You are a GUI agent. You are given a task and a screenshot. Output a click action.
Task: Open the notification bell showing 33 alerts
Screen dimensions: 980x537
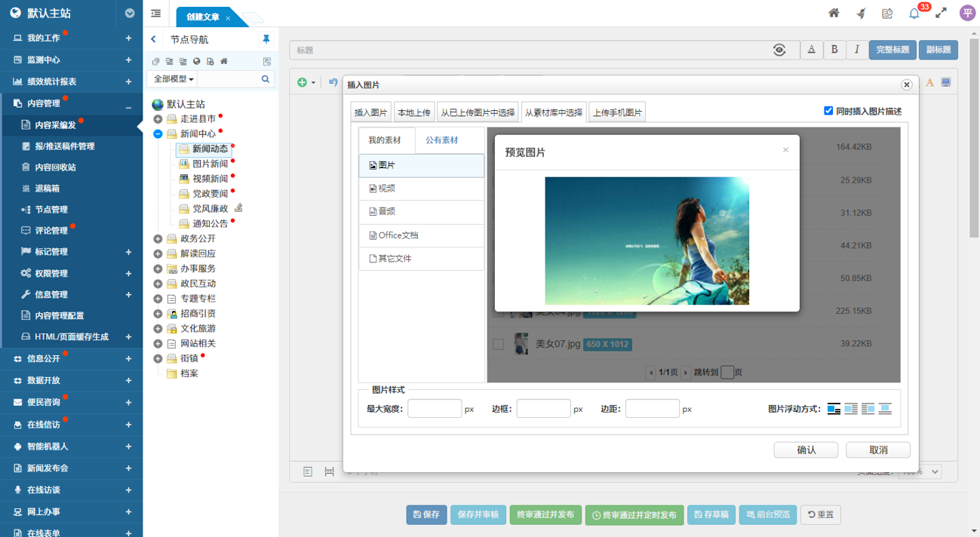coord(913,12)
